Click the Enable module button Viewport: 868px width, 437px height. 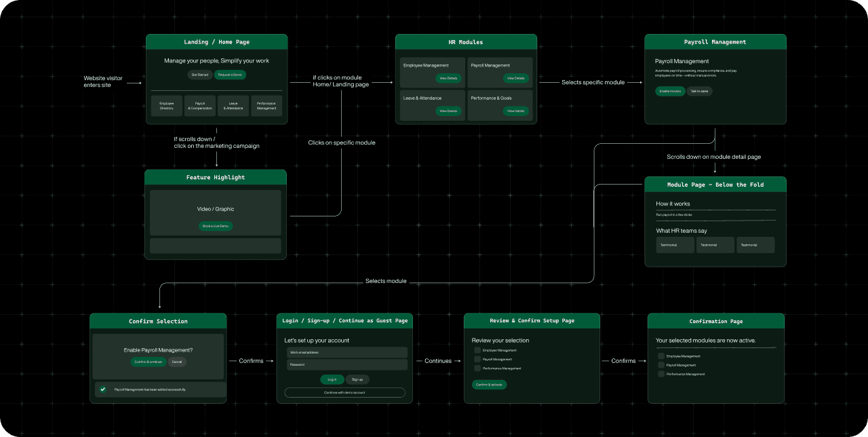(x=670, y=91)
